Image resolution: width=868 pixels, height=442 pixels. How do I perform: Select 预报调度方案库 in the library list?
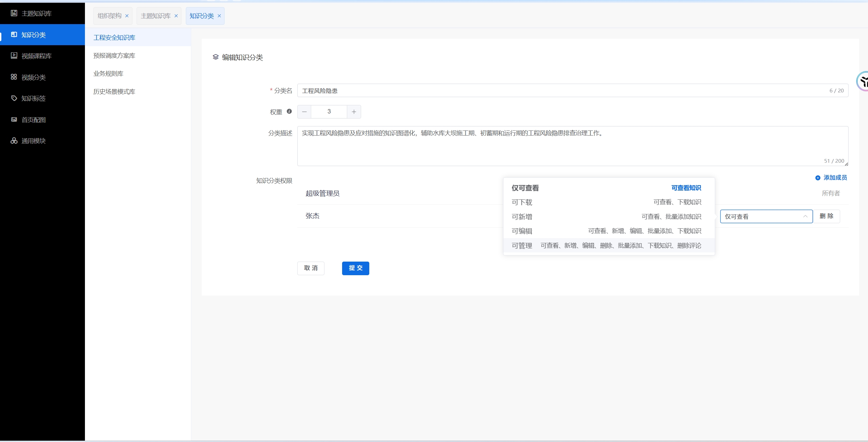[x=114, y=55]
